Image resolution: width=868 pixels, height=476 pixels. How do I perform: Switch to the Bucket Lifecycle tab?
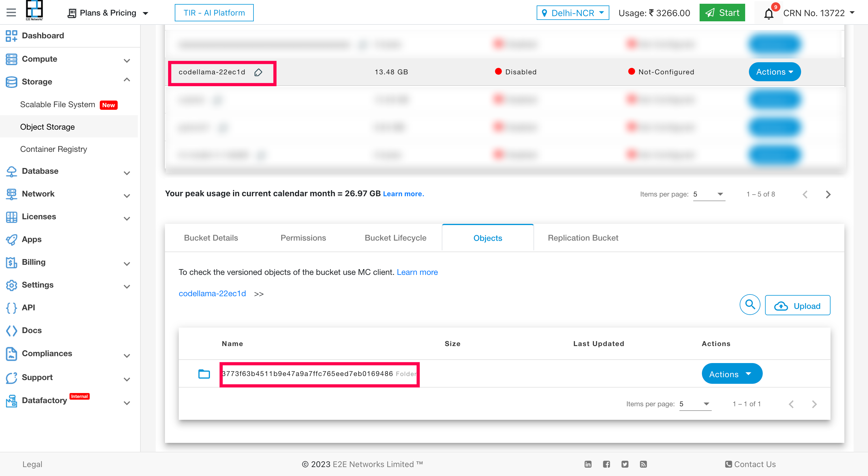[395, 238]
